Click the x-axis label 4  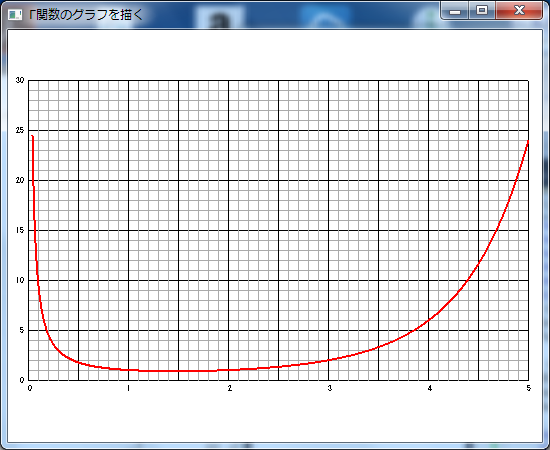pyautogui.click(x=430, y=388)
